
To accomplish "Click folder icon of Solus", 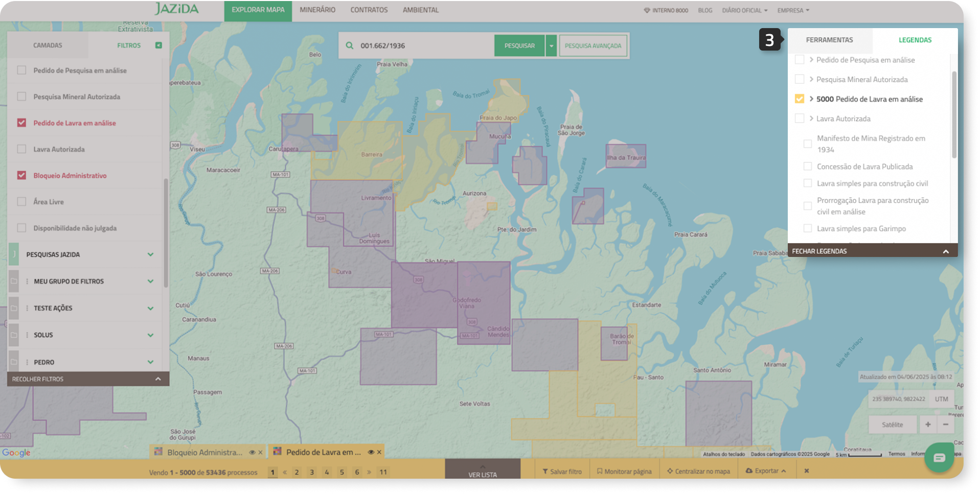I will pos(14,335).
